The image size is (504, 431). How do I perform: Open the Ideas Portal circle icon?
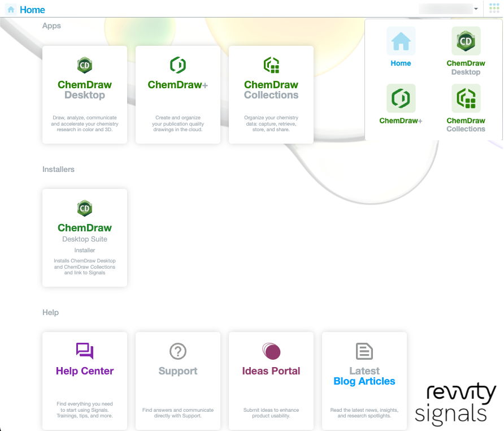point(271,351)
